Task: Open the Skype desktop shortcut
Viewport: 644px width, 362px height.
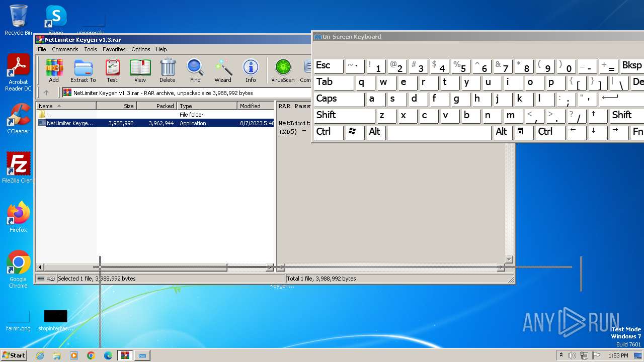Action: (x=56, y=19)
